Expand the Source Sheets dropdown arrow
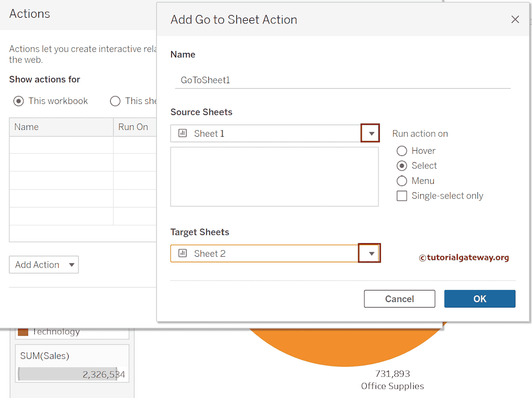Screen dimensions: 532x398 tap(371, 134)
